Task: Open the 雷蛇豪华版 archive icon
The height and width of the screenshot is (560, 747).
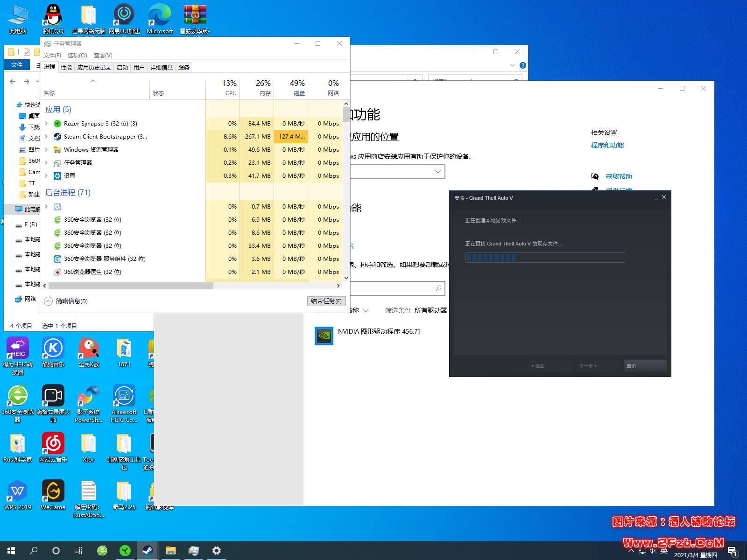Action: [x=195, y=19]
